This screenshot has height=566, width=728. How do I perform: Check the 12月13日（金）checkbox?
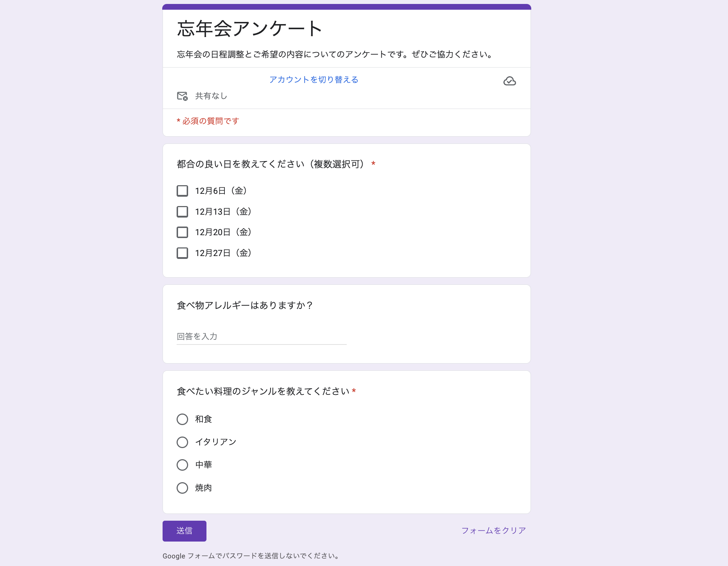pos(182,211)
